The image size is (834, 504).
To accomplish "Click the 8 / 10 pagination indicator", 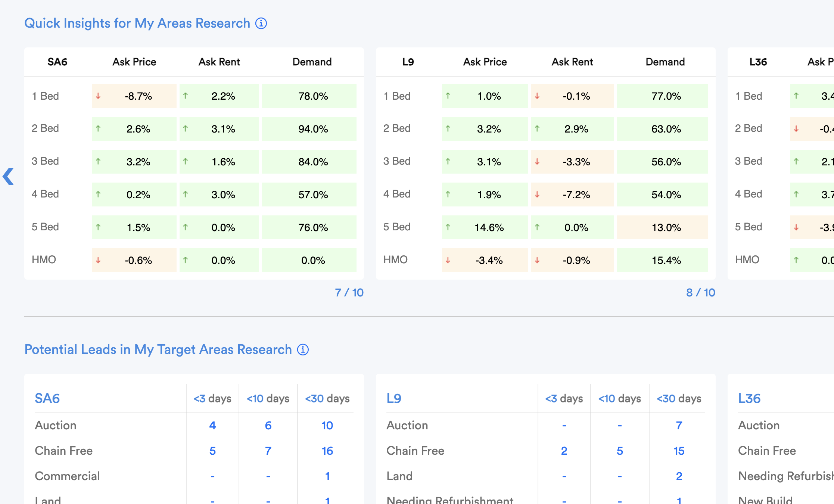I will click(700, 293).
